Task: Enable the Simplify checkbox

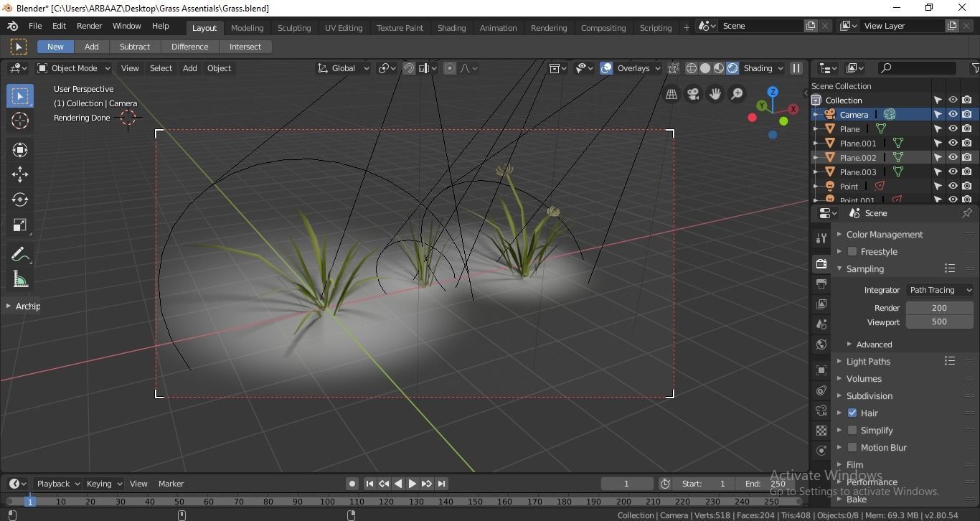Action: point(852,431)
